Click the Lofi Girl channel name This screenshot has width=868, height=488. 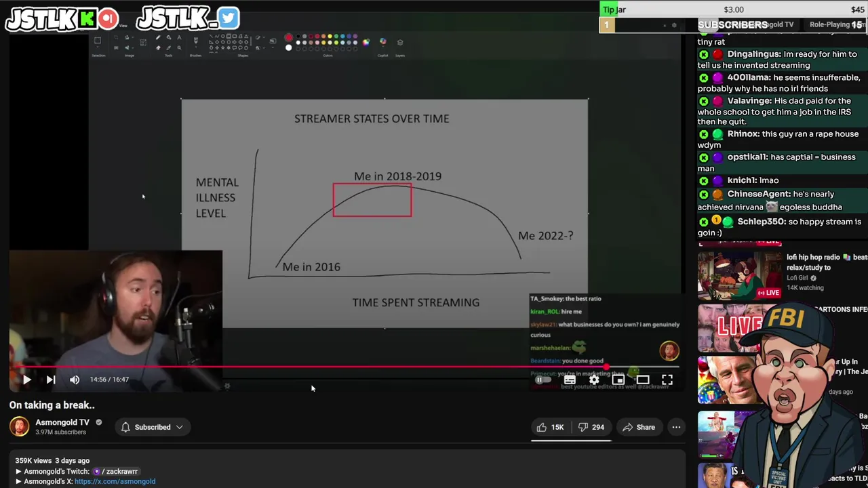click(x=797, y=278)
